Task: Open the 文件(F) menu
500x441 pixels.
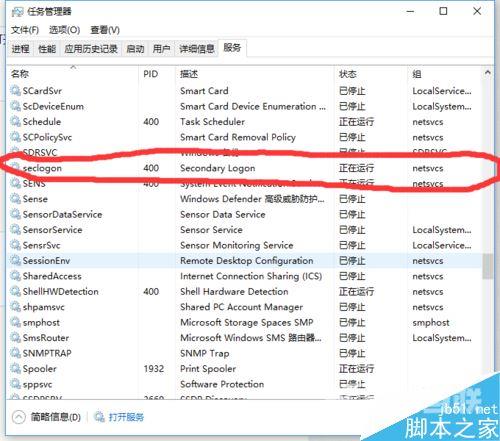Action: pos(25,30)
